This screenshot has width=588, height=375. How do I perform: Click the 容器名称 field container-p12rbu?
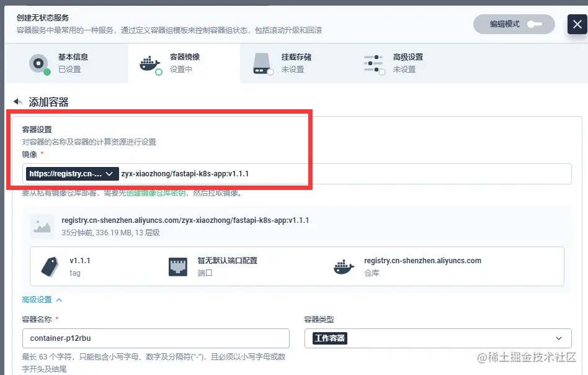coord(156,338)
